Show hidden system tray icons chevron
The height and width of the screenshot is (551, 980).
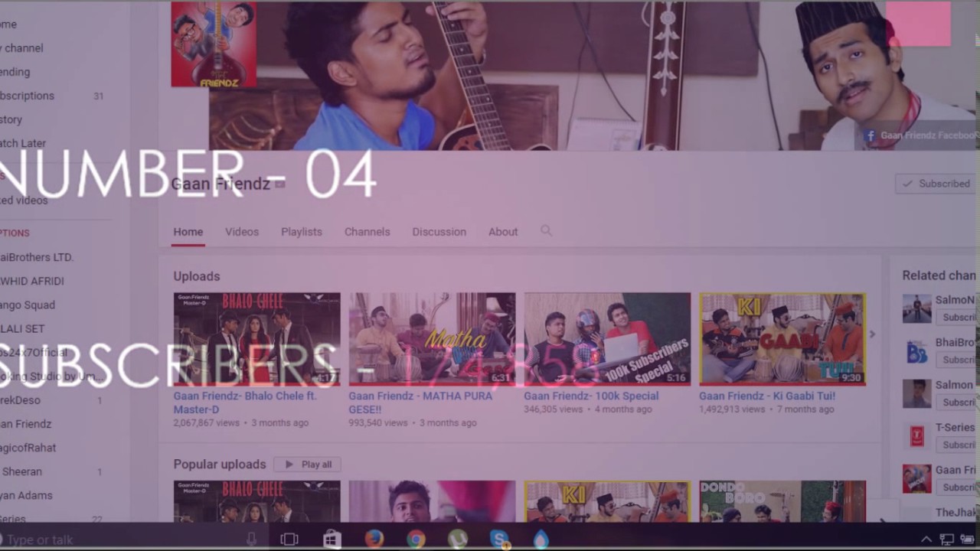click(926, 540)
